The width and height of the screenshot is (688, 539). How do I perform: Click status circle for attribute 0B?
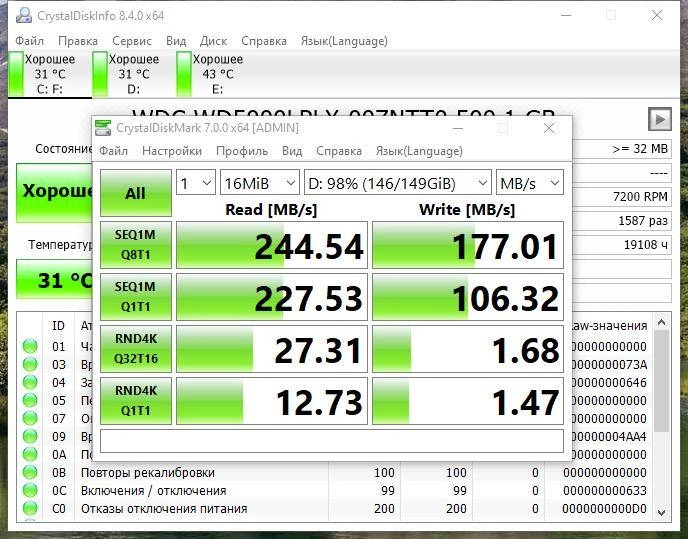[30, 472]
